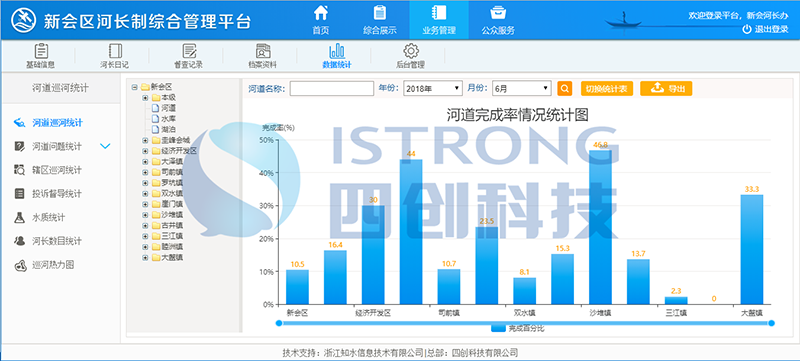Image resolution: width=800 pixels, height=361 pixels.
Task: Open 公众服务 in top navigation
Action: tap(498, 20)
